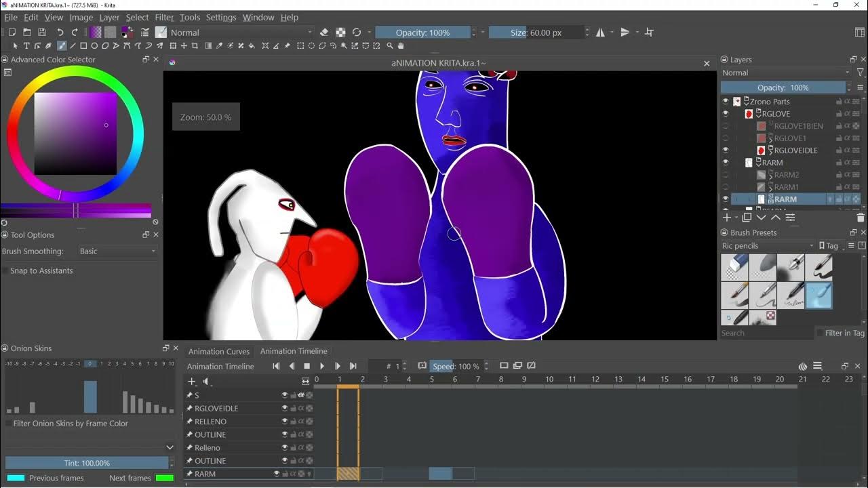Select the Pan hand tool

pos(401,46)
